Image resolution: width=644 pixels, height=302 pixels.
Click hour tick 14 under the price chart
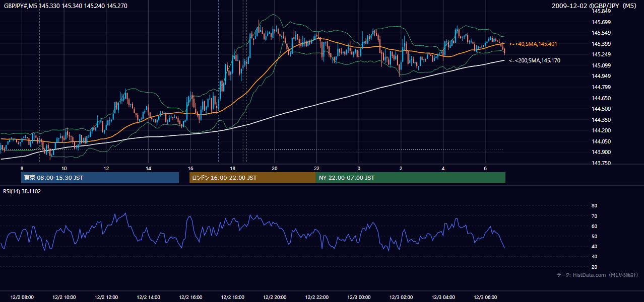pyautogui.click(x=148, y=168)
